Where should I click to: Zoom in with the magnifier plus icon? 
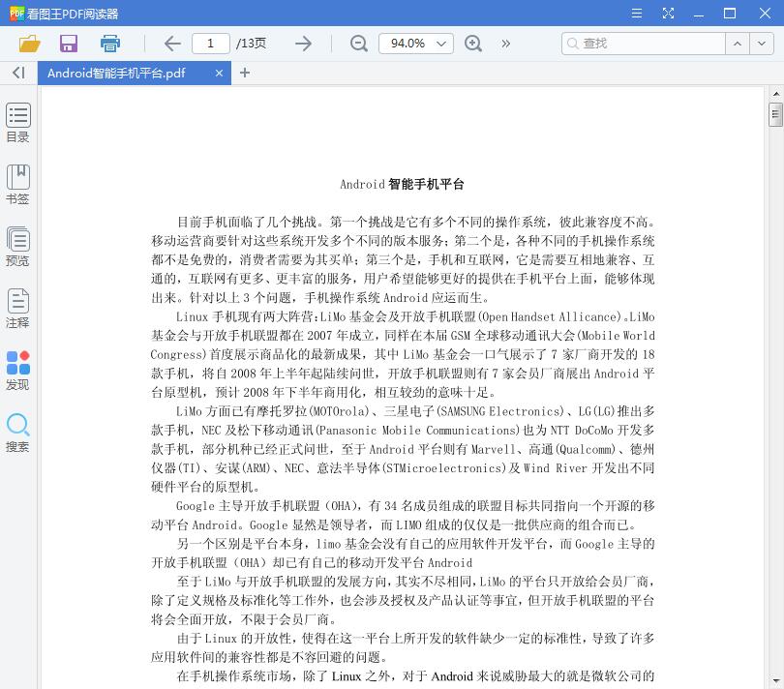(x=473, y=44)
